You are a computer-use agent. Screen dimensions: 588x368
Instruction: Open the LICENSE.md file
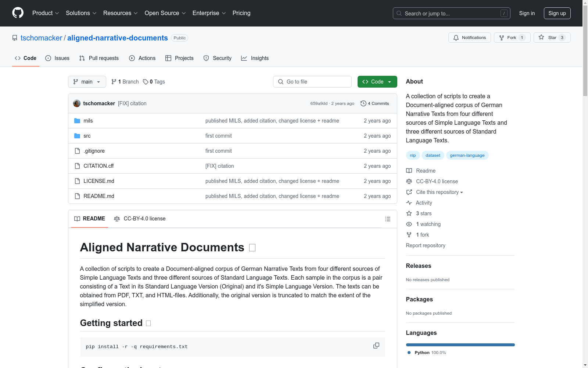pyautogui.click(x=99, y=181)
